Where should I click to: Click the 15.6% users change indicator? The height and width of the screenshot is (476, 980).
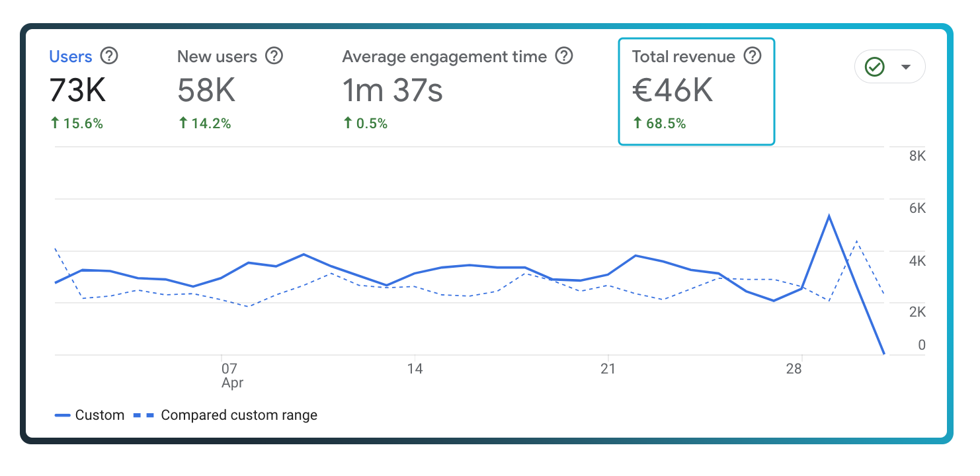(x=77, y=123)
